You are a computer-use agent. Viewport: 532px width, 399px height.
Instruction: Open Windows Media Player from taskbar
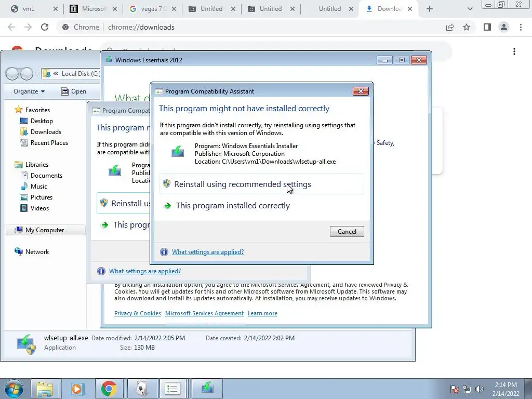coord(77,389)
